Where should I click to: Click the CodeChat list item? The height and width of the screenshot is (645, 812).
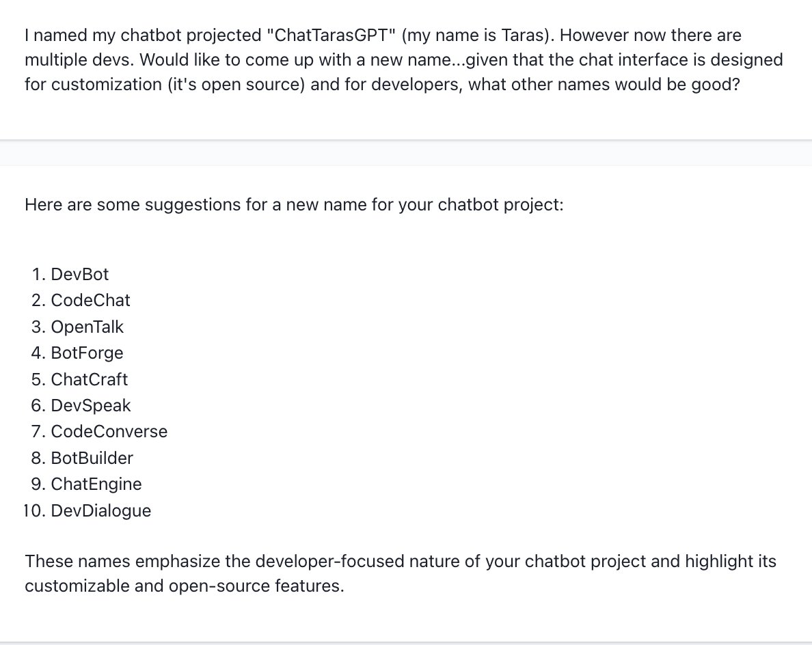(90, 301)
